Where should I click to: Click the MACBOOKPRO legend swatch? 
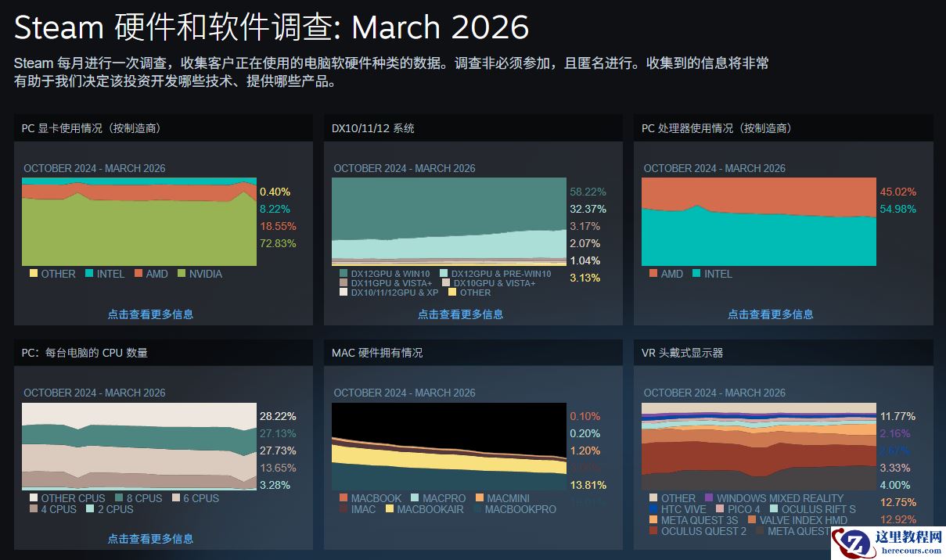click(477, 509)
